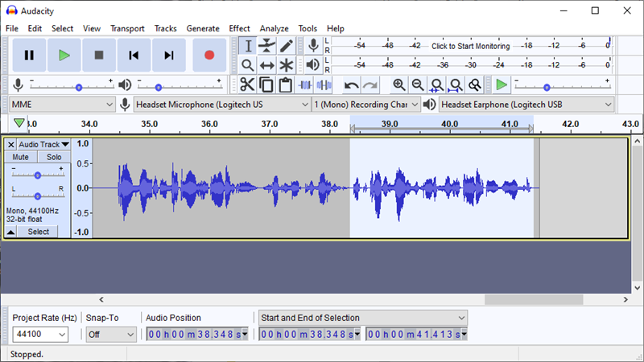Click the green playhead pin on timeline

click(x=19, y=123)
